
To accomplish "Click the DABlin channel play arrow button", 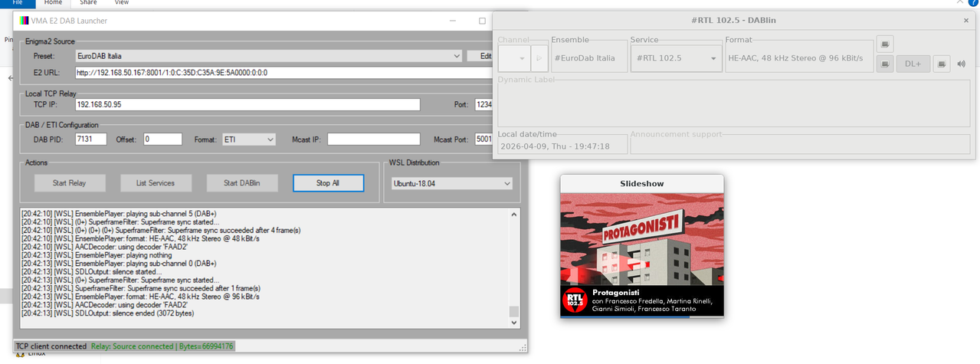I will coord(538,58).
